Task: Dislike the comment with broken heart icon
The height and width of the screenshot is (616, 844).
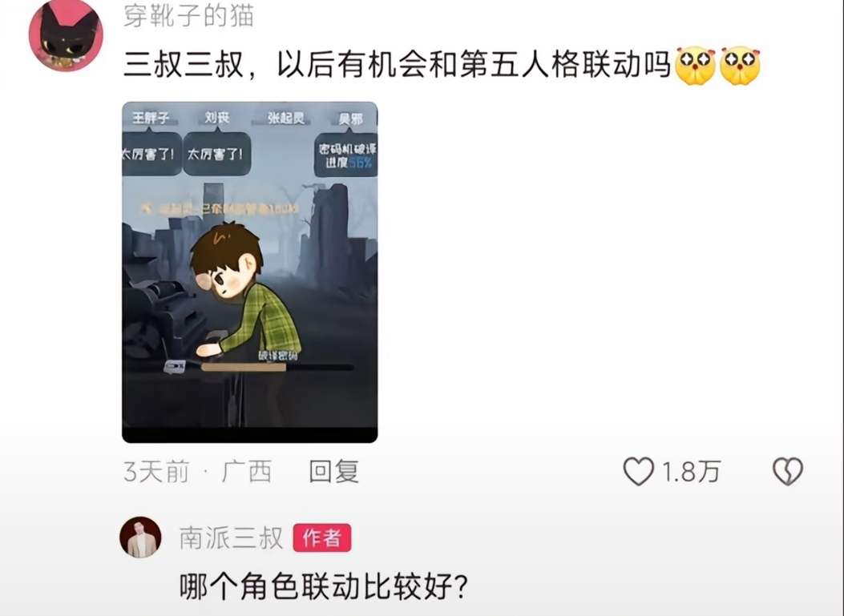Action: (x=787, y=471)
